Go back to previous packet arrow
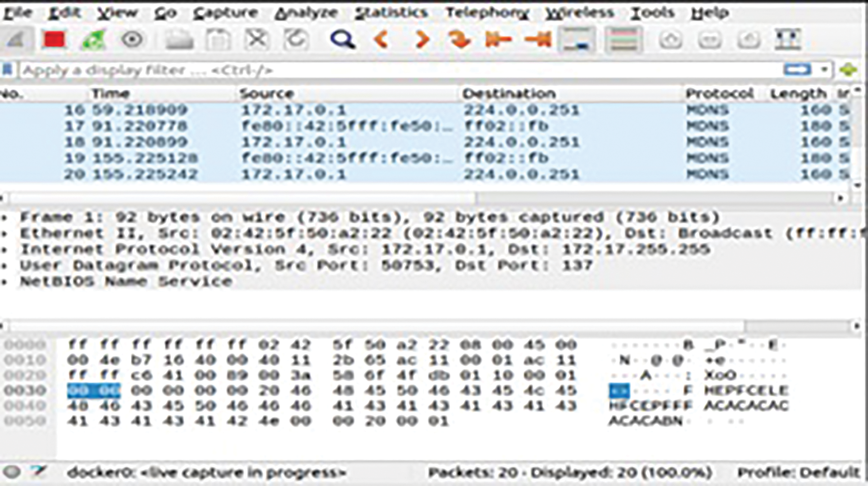The image size is (868, 486). pos(382,40)
